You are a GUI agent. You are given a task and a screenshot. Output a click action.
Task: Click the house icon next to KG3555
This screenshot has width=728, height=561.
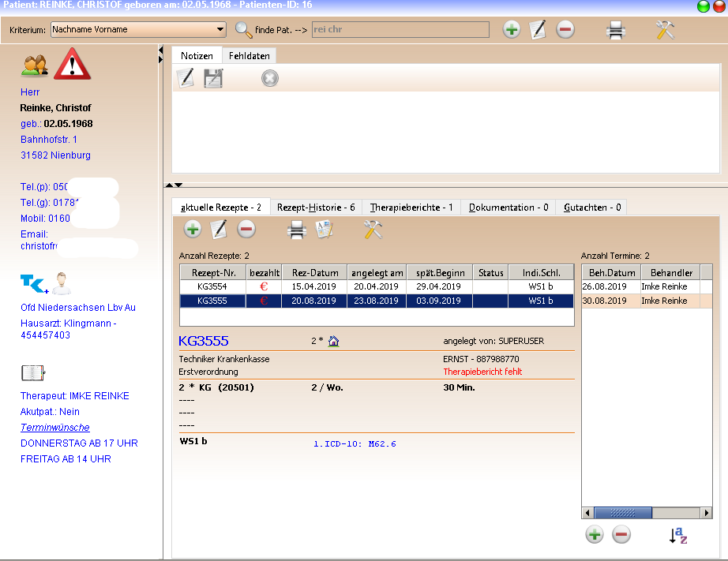(333, 342)
